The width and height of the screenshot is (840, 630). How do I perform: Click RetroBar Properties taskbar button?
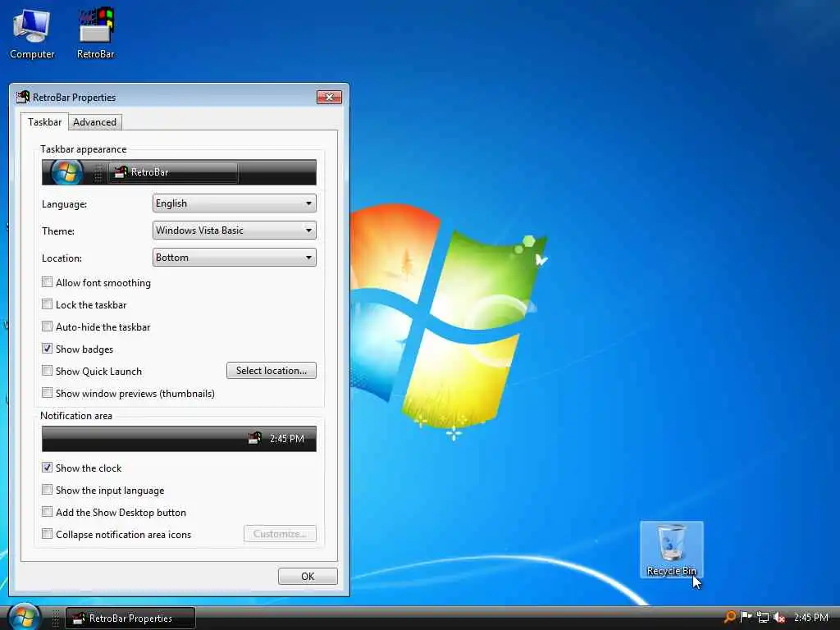click(130, 619)
